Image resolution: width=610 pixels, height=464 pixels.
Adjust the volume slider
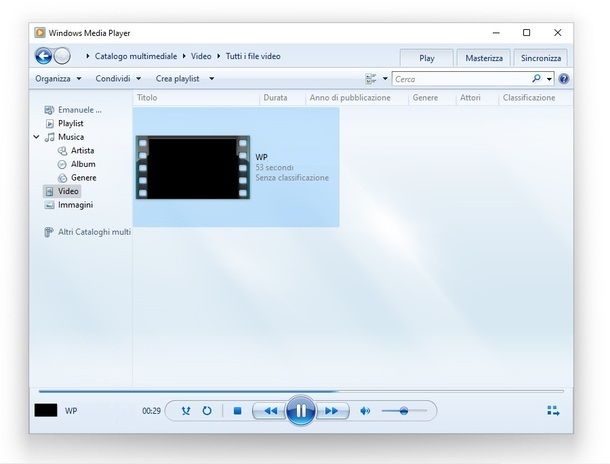click(404, 411)
